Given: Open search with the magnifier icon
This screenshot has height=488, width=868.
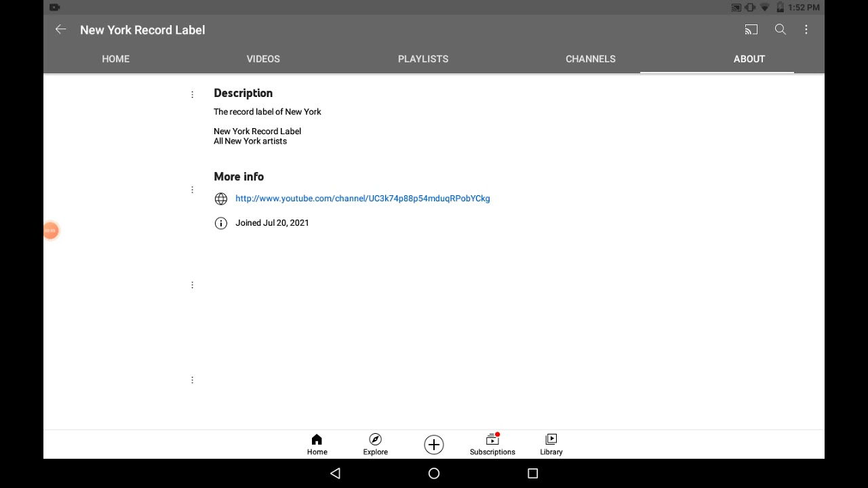Looking at the screenshot, I should click(781, 29).
